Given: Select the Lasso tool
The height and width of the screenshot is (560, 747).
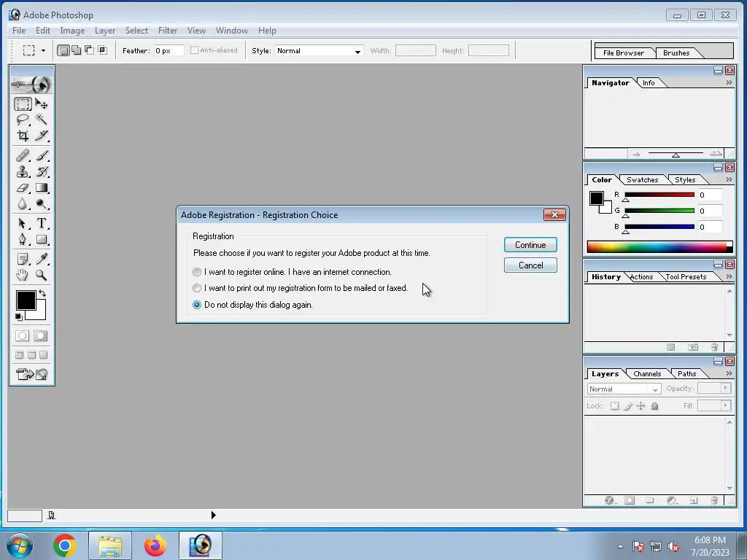Looking at the screenshot, I should tap(23, 120).
